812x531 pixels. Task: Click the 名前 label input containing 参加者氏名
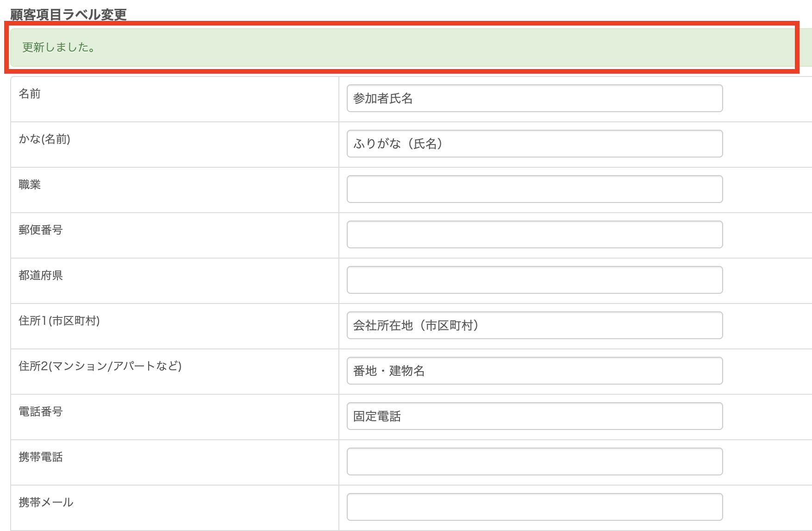(534, 98)
